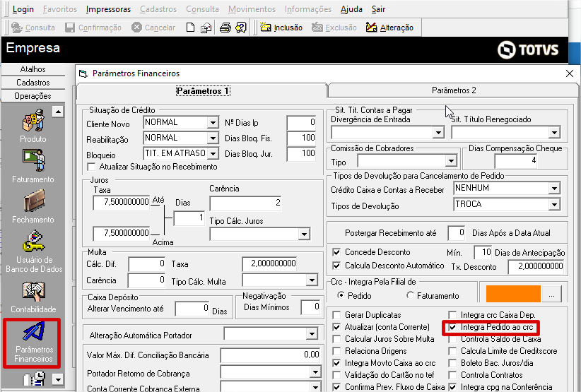The width and height of the screenshot is (581, 392).
Task: Click the sidebar scroll up arrow
Action: click(58, 112)
